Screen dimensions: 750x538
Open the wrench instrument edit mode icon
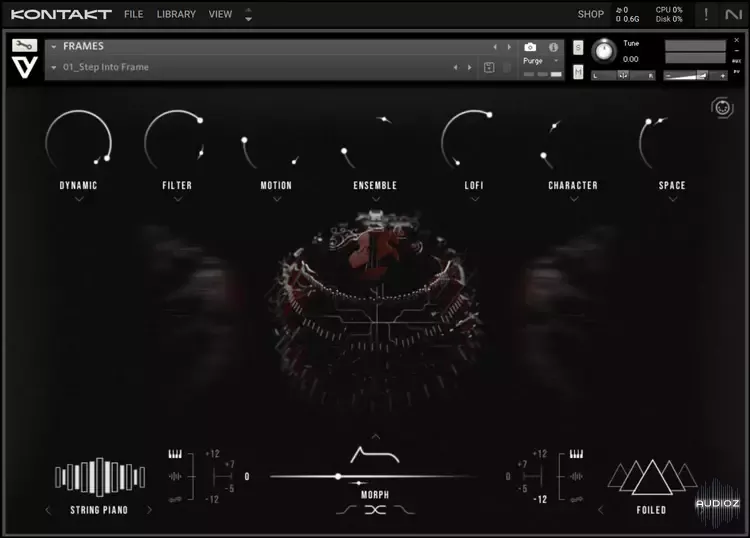pos(24,45)
